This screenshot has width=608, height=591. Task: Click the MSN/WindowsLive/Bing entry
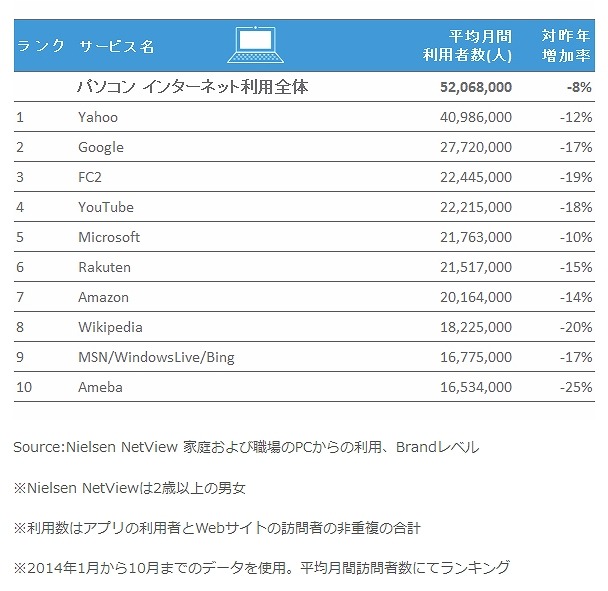(156, 357)
